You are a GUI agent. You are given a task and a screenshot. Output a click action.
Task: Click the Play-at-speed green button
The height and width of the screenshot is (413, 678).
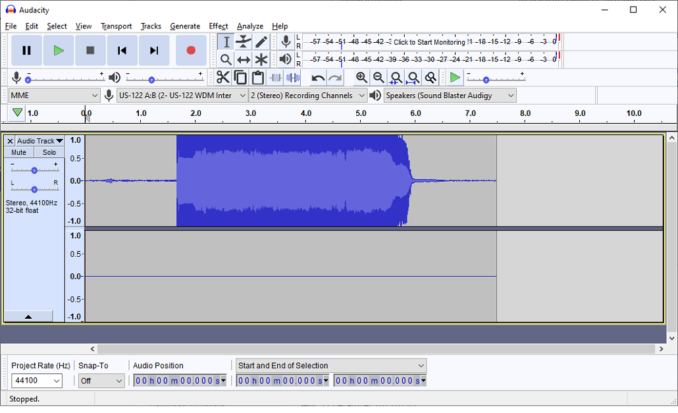tap(455, 78)
